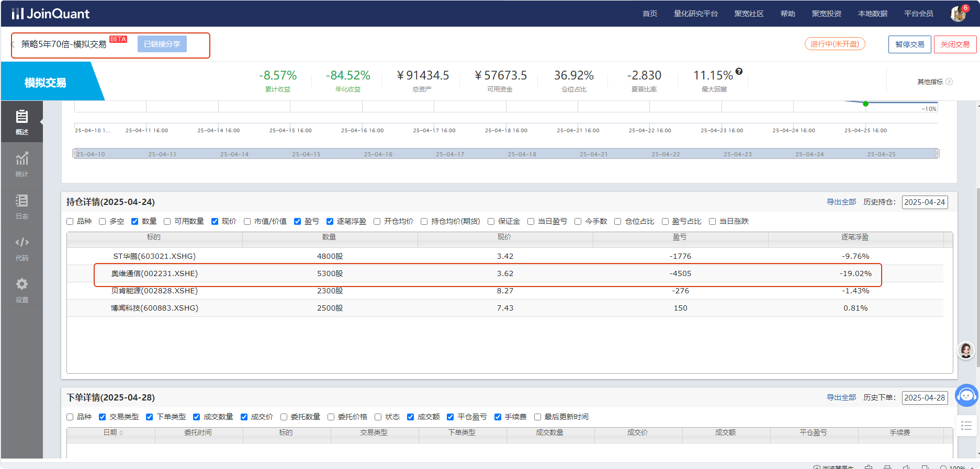Click the back chevron before the strategy title
Image resolution: width=980 pixels, height=469 pixels.
[x=13, y=44]
